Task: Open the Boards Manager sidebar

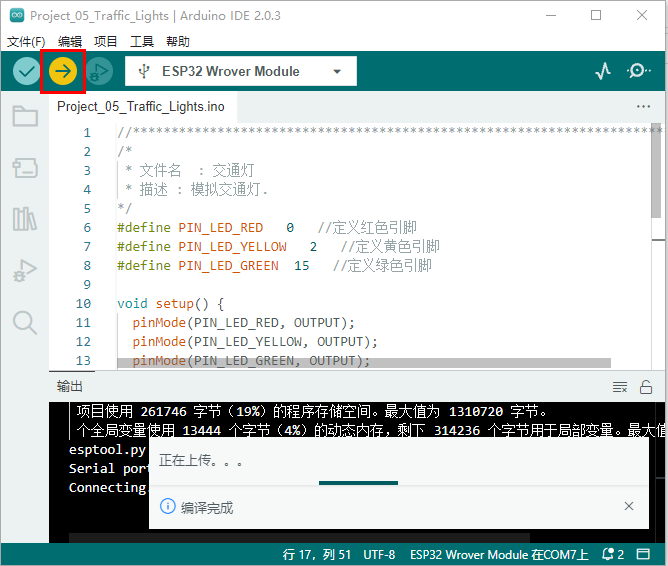Action: tap(25, 168)
